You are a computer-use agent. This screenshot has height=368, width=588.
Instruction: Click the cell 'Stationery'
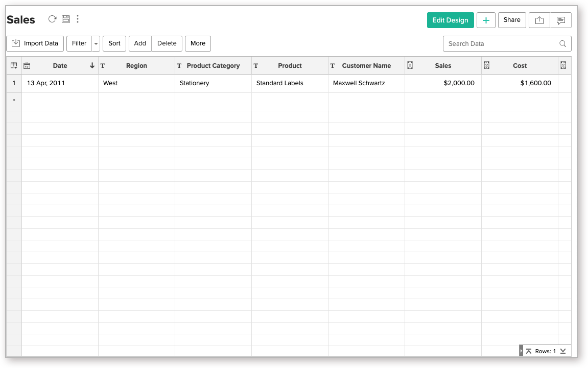click(x=213, y=83)
